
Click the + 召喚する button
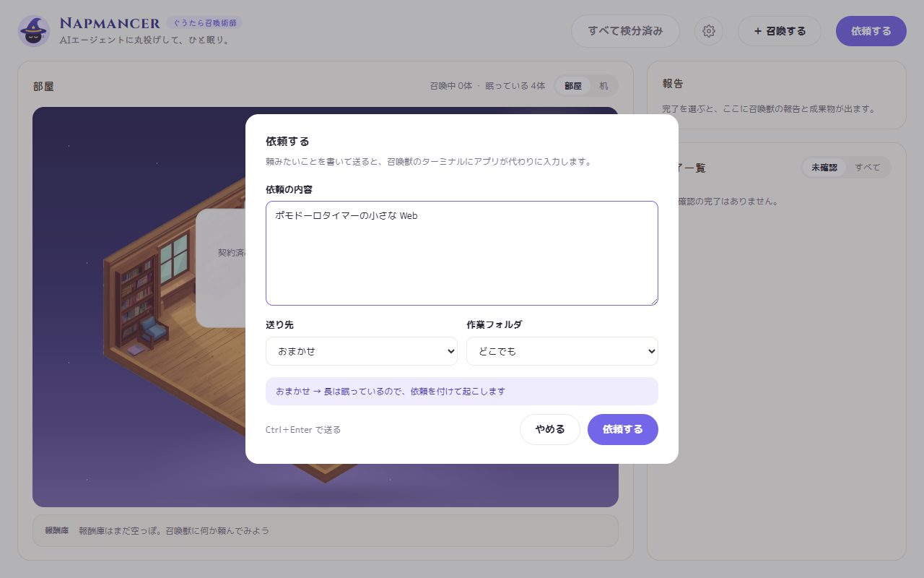[780, 31]
